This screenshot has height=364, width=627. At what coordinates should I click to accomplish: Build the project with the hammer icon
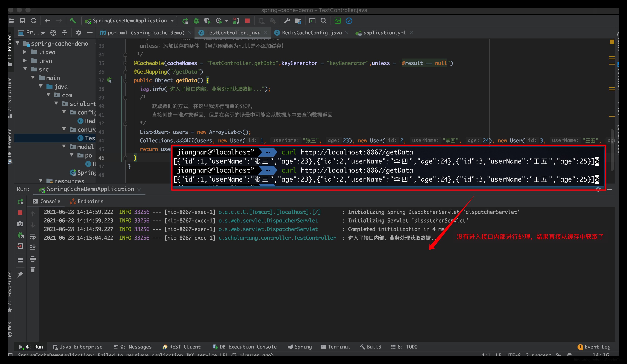coord(73,21)
